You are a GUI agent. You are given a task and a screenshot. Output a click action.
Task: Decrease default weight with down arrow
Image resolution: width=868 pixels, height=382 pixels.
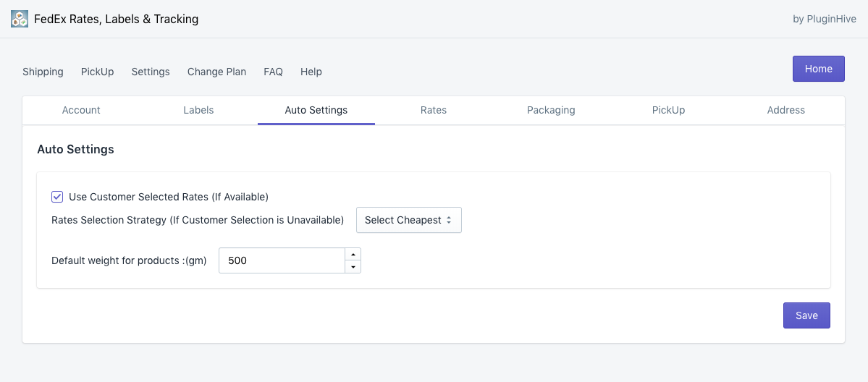353,267
